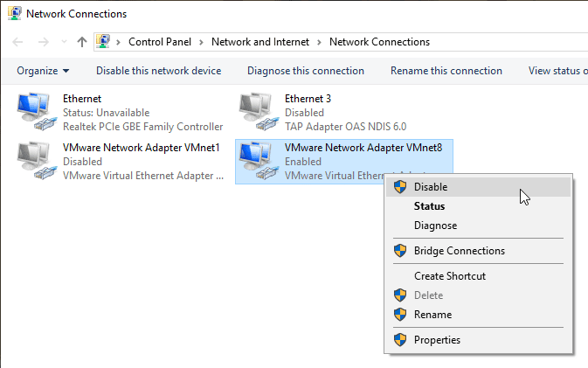Click 'TAP Adapter OAS NDIS 6.0' text
The image size is (588, 368).
(x=345, y=127)
